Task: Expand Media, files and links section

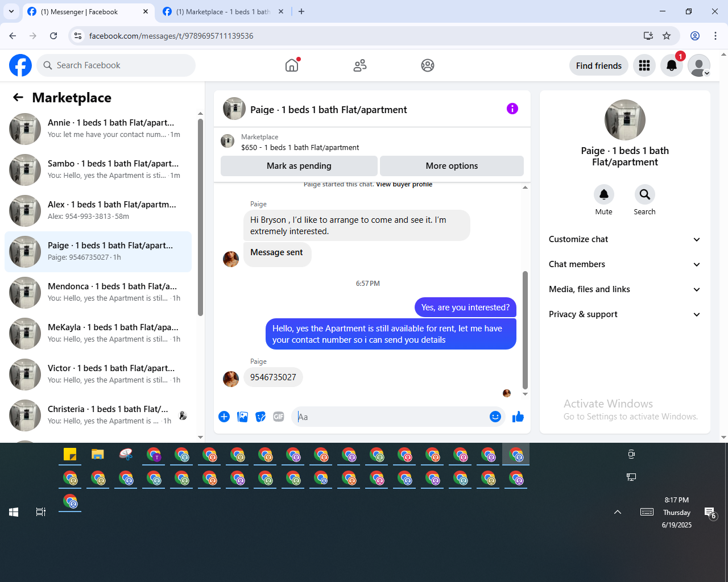Action: (x=625, y=289)
